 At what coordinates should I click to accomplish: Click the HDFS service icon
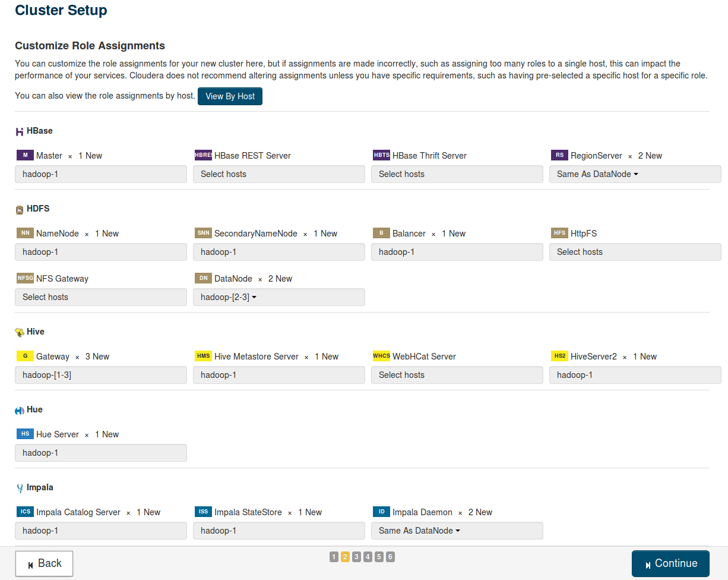(x=20, y=209)
